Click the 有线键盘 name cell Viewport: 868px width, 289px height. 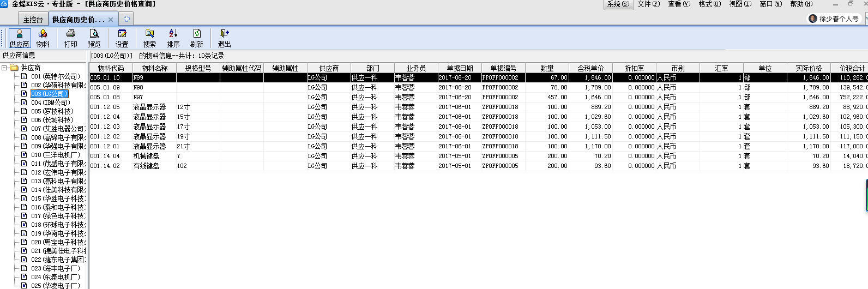pos(155,166)
